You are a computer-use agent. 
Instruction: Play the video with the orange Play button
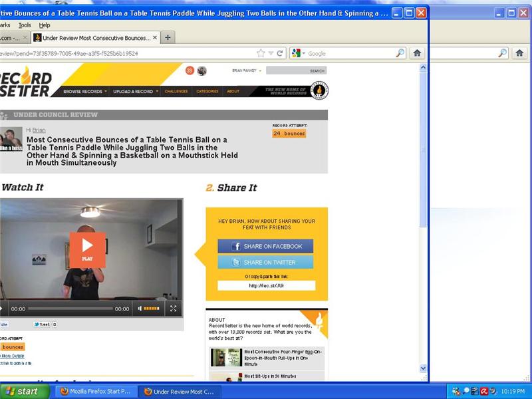click(x=88, y=250)
